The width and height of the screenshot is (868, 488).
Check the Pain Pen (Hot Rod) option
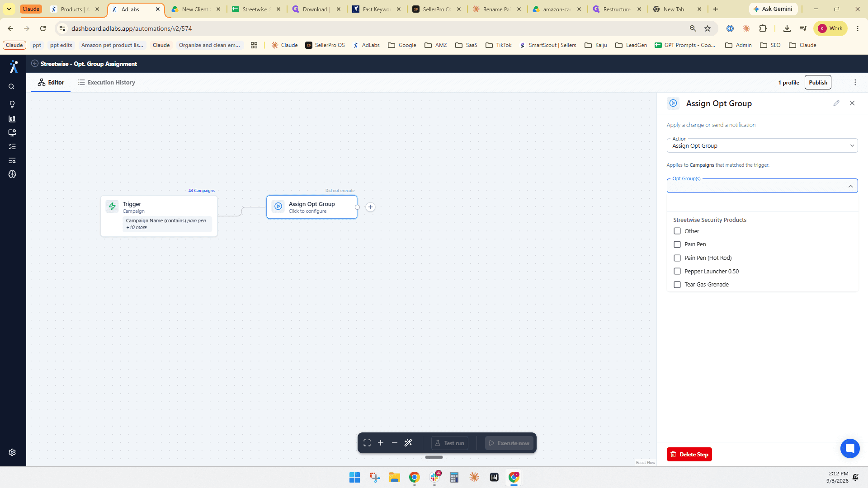677,258
